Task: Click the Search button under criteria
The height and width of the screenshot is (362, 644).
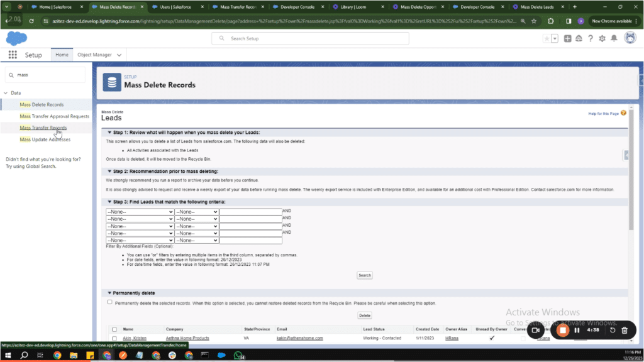Action: [365, 275]
